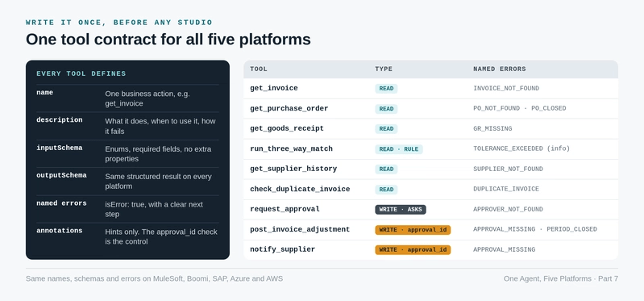Click the WRITE · ASKS badge
Image resolution: width=644 pixels, height=301 pixels.
(x=401, y=210)
